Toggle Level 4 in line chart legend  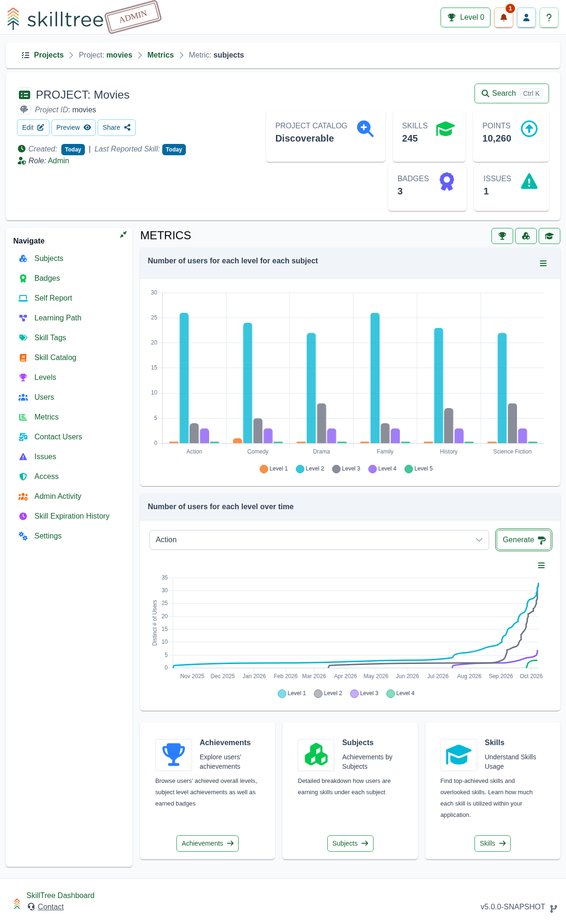[x=400, y=693]
